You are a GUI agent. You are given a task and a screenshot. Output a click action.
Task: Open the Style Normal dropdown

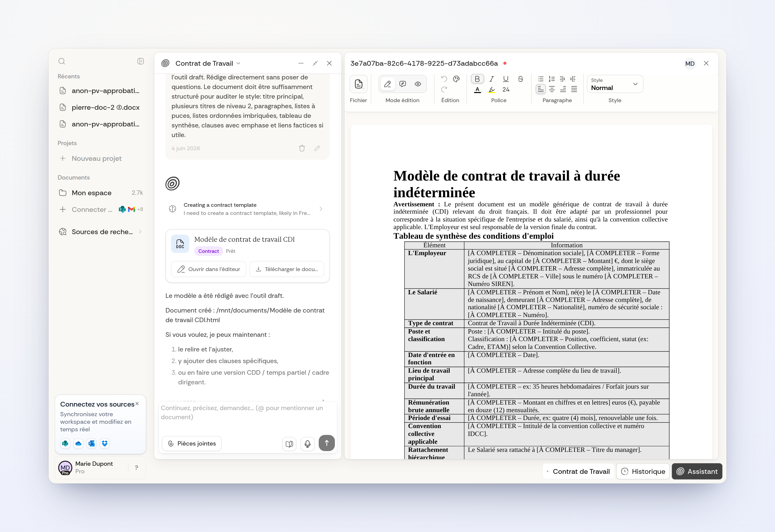point(615,84)
